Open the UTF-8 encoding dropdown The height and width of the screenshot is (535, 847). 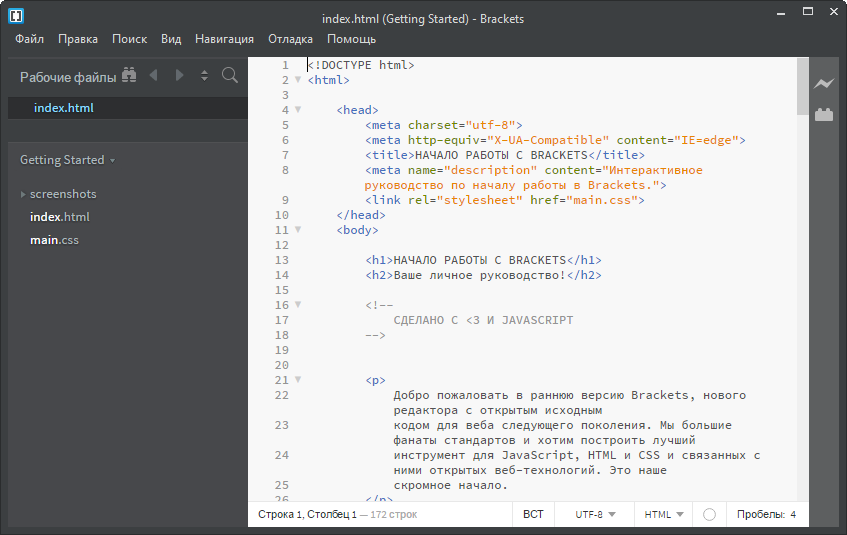[595, 514]
